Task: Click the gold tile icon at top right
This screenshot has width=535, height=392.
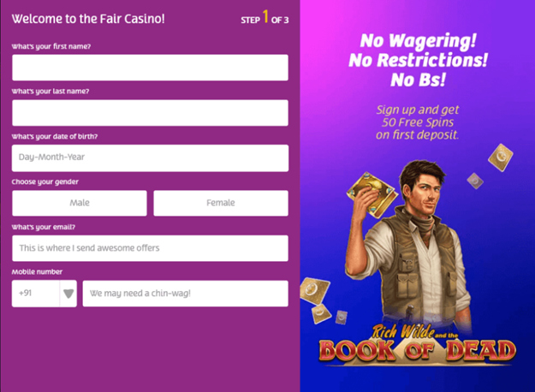Action: tap(501, 157)
